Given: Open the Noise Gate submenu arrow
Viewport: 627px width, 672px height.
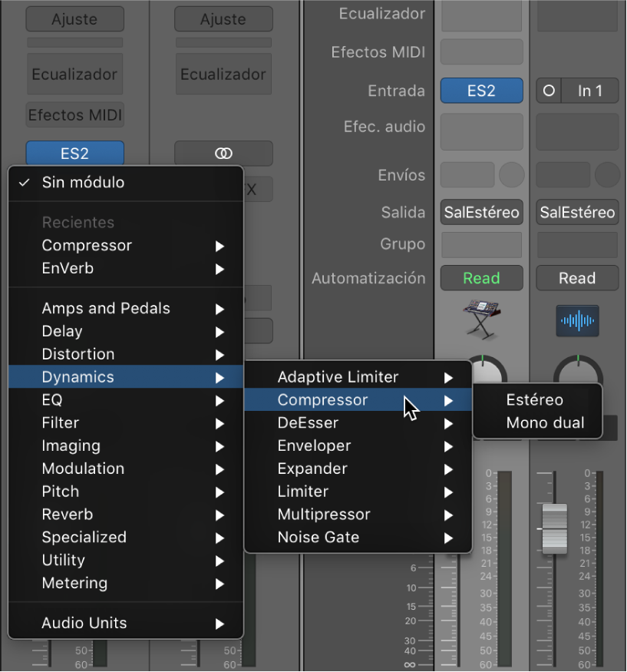Looking at the screenshot, I should click(448, 538).
